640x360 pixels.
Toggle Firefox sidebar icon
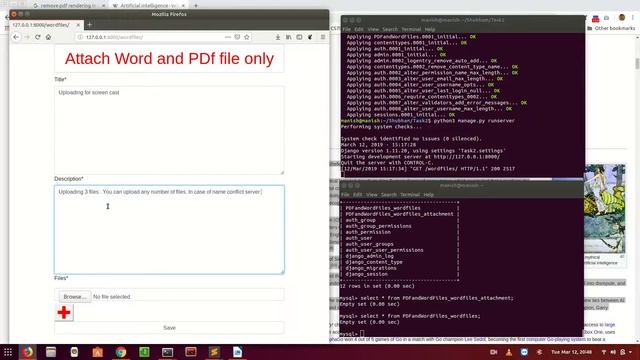coord(299,37)
